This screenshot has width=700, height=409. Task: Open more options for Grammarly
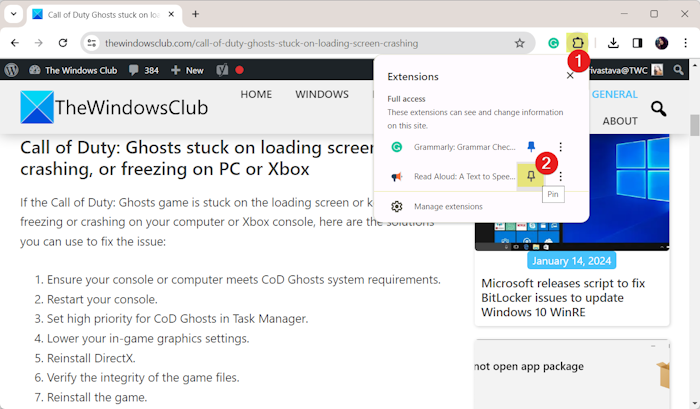point(560,147)
